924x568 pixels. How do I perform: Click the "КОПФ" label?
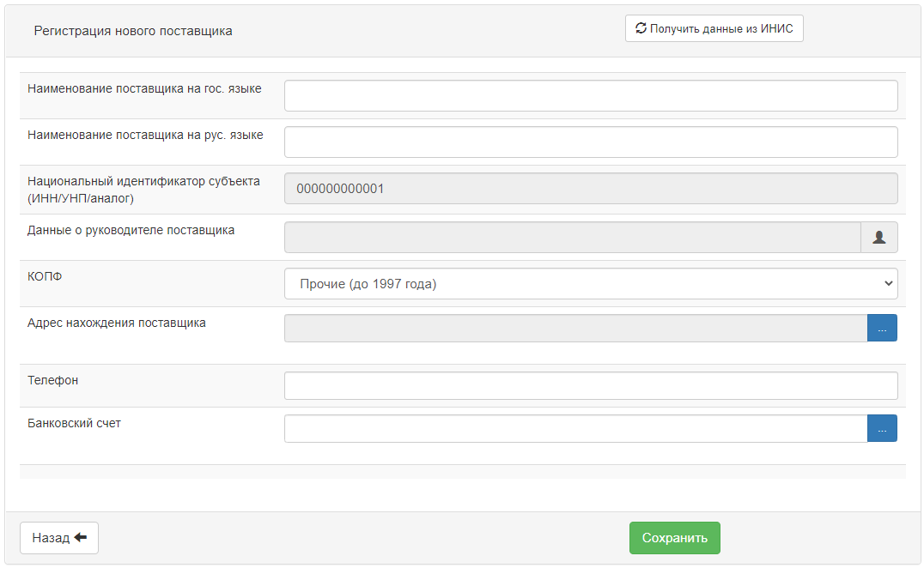coord(45,276)
